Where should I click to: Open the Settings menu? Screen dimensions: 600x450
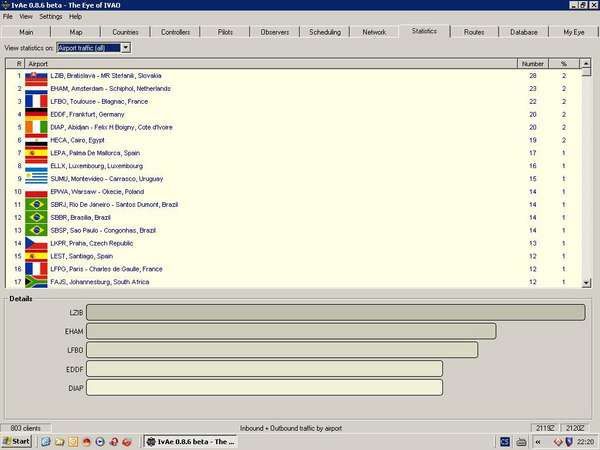coord(51,16)
